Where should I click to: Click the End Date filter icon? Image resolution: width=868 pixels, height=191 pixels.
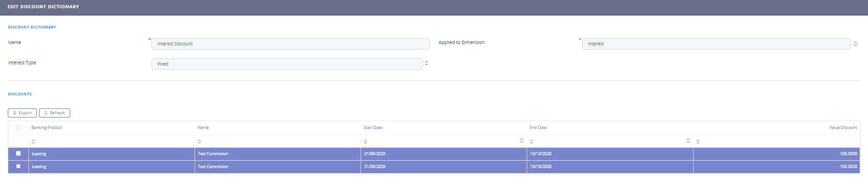click(x=531, y=142)
